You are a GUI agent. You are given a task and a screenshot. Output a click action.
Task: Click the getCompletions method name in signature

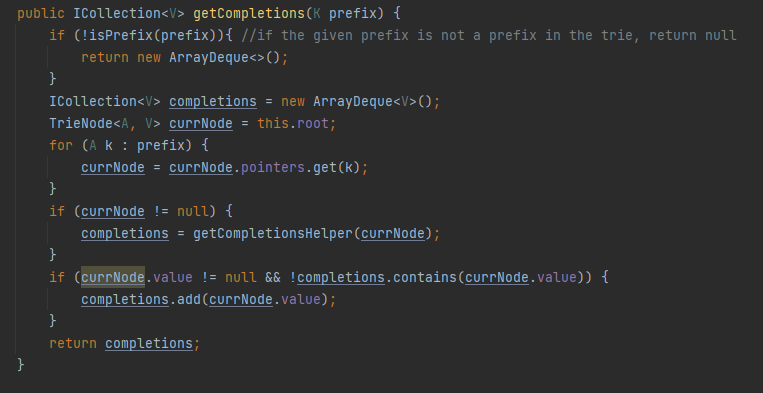[x=250, y=13]
